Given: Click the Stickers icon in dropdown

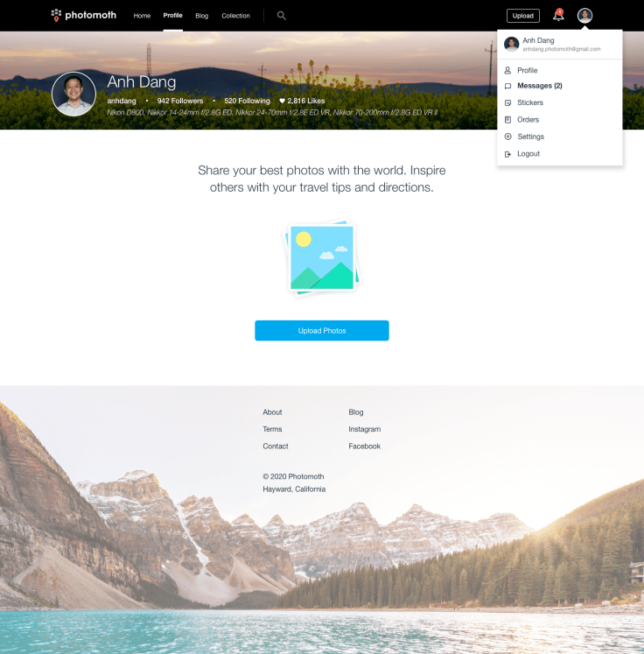Looking at the screenshot, I should tap(507, 103).
